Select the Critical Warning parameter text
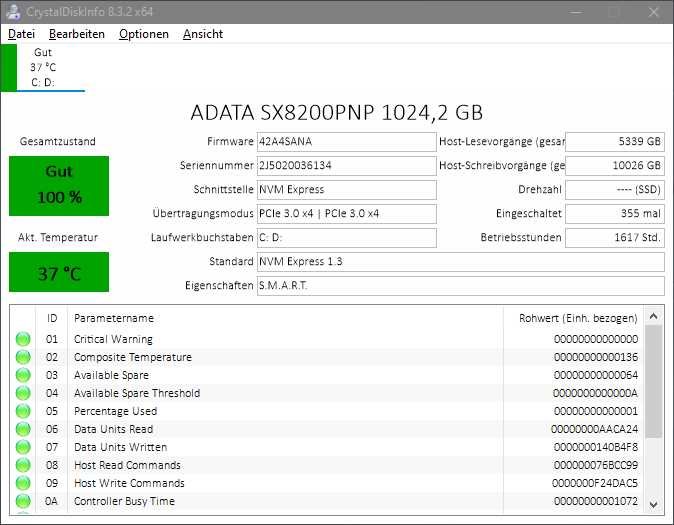 coord(113,339)
